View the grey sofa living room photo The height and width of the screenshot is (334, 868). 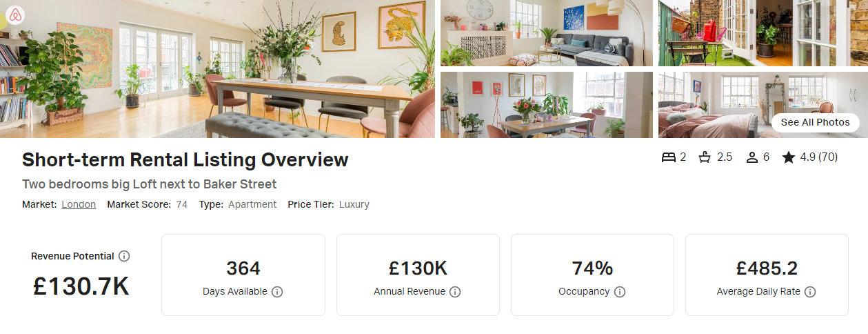point(547,33)
